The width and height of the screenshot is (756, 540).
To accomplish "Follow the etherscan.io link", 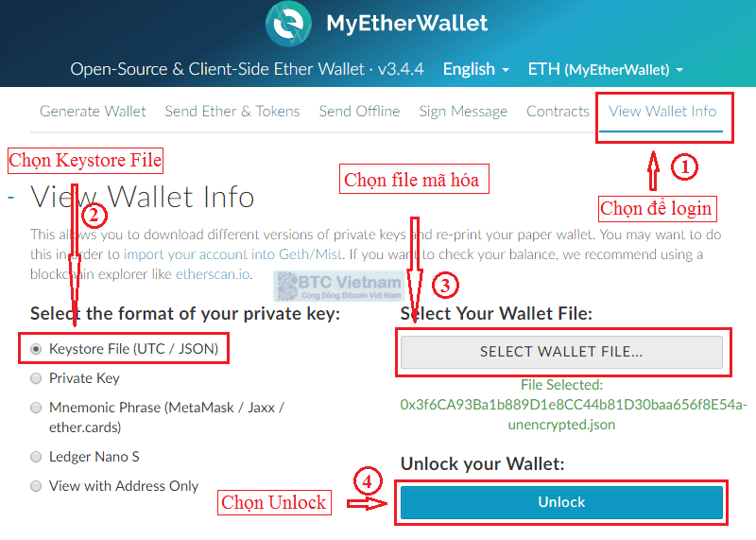I will [213, 274].
